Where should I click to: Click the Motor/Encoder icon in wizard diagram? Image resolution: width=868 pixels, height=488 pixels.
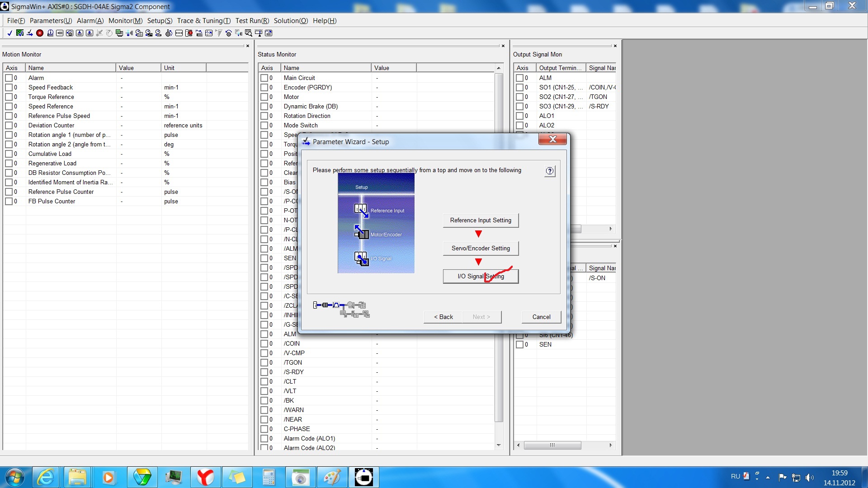[361, 232]
